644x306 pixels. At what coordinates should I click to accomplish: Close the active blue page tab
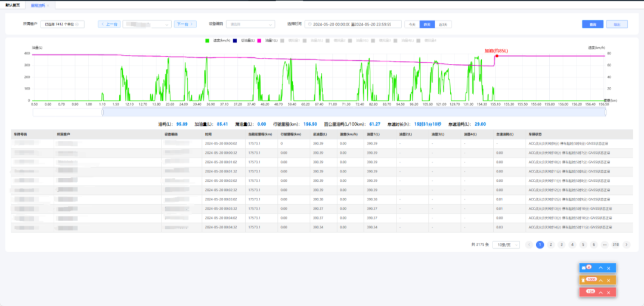coord(48,5)
